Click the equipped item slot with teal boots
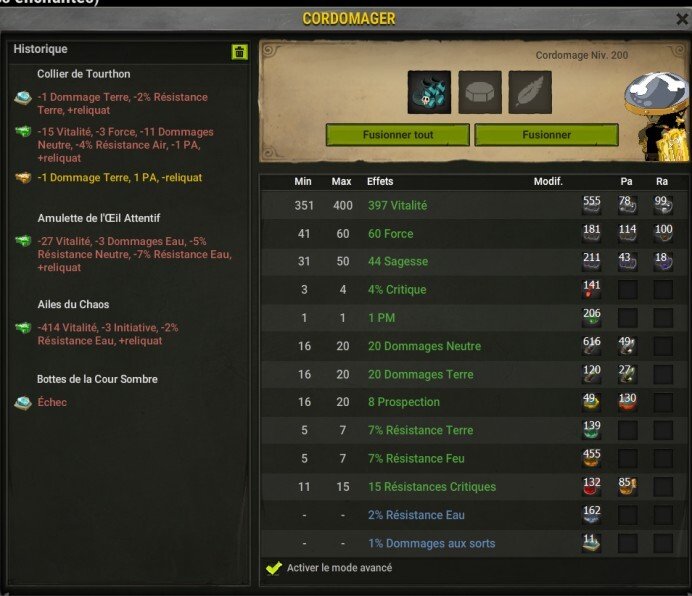Screen dimensions: 692x596 (429, 92)
